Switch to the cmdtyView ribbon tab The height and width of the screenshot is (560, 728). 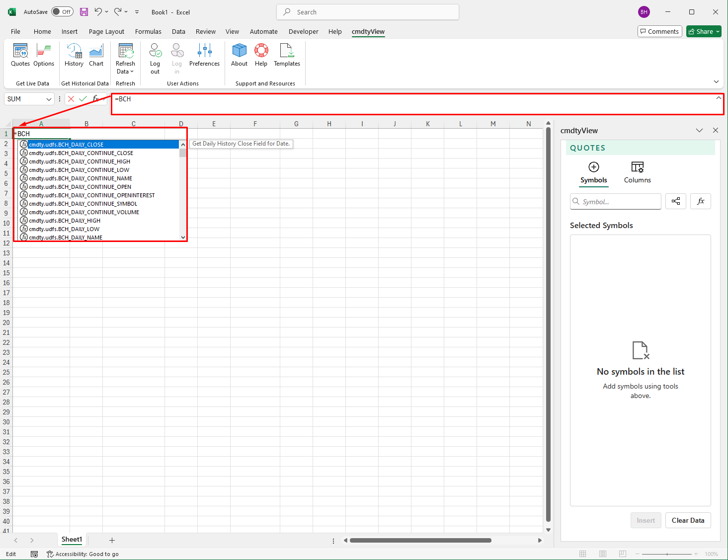[368, 31]
